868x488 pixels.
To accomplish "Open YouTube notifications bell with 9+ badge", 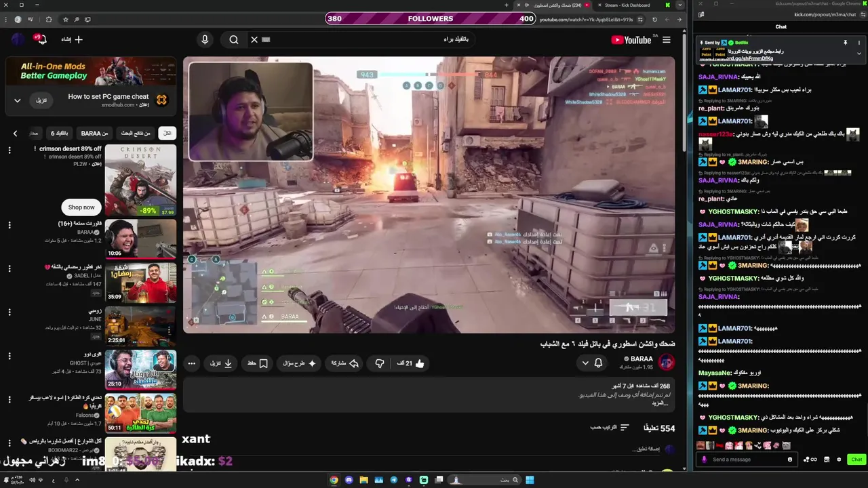I will click(x=41, y=39).
